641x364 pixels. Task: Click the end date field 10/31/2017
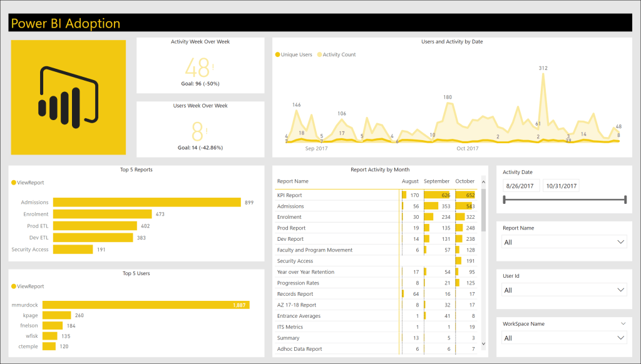click(x=561, y=186)
